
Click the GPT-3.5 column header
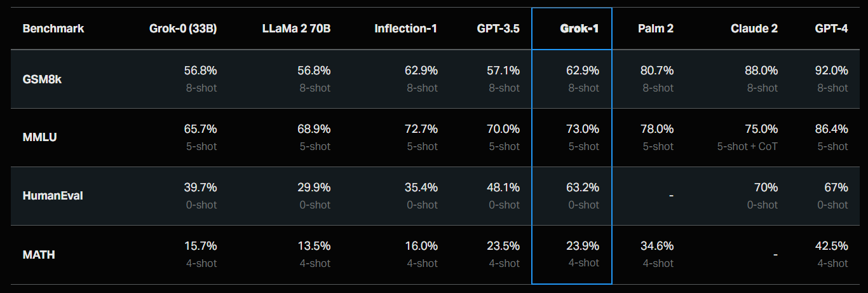click(499, 29)
